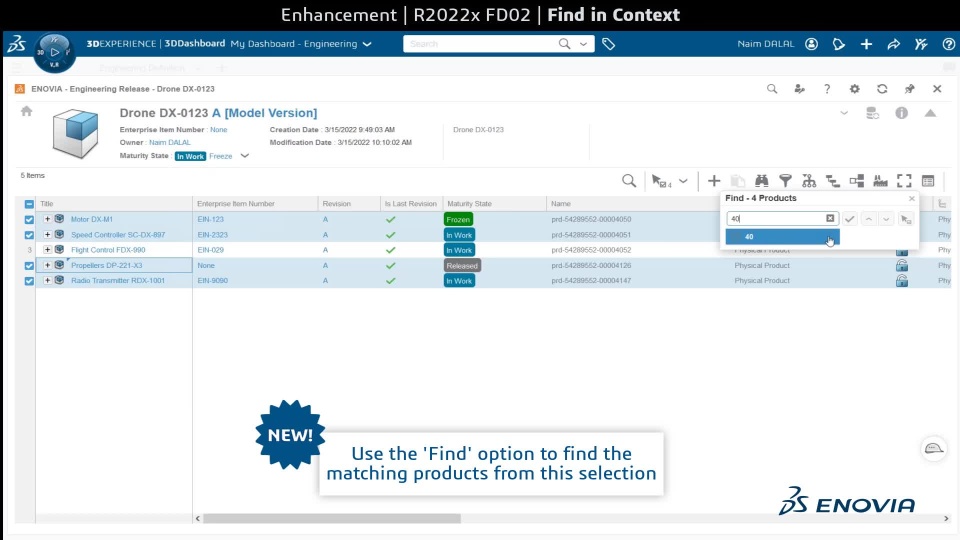Open the Help question icon in top bar

coord(948,44)
